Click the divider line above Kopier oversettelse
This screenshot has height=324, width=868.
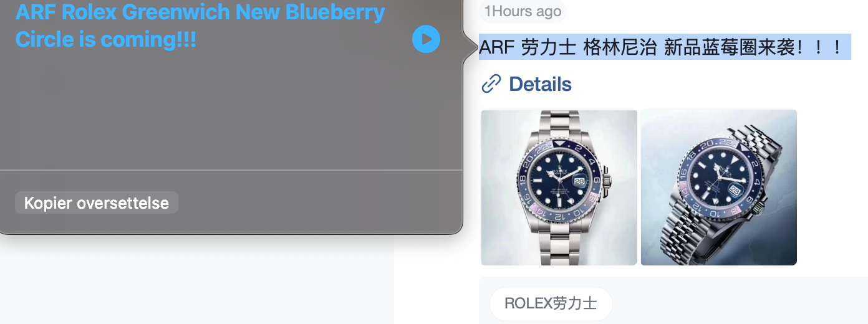pyautogui.click(x=231, y=169)
